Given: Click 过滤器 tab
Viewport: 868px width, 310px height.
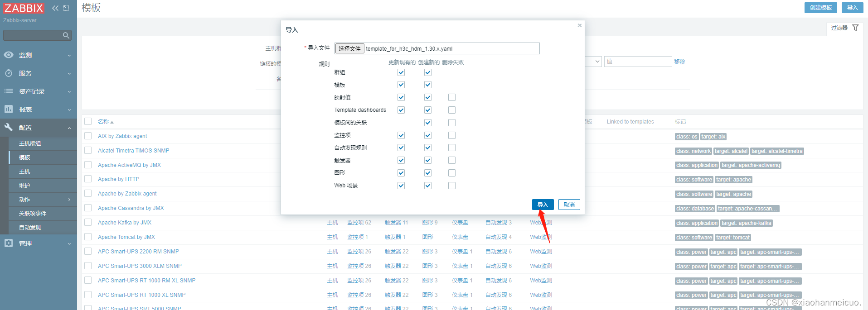Looking at the screenshot, I should pos(844,28).
